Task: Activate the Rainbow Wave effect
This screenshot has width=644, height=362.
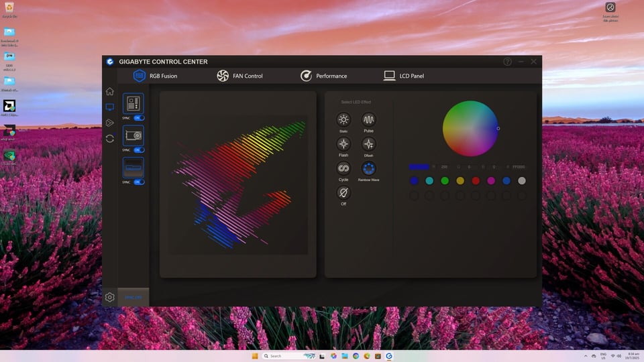Action: [368, 168]
